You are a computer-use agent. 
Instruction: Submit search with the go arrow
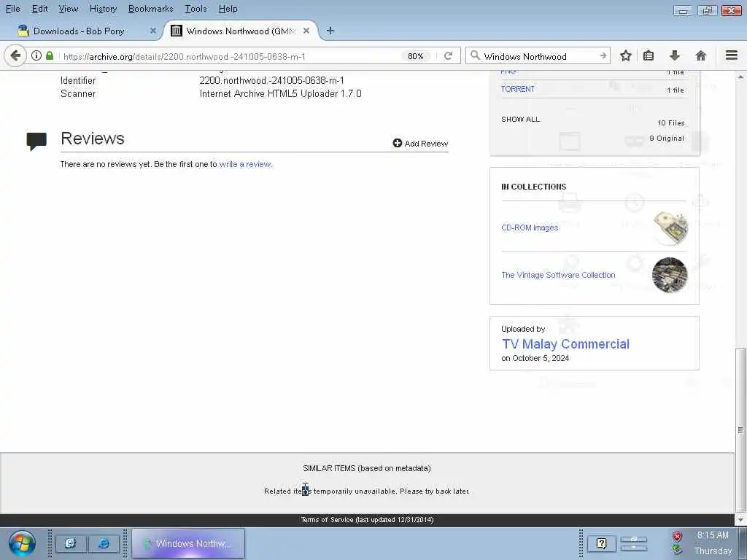pyautogui.click(x=603, y=55)
